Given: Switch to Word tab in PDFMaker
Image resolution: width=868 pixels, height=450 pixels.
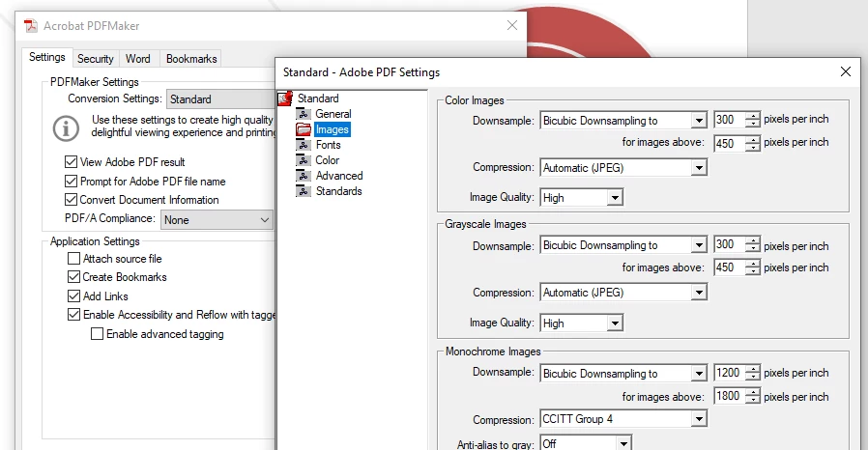Looking at the screenshot, I should click(138, 59).
